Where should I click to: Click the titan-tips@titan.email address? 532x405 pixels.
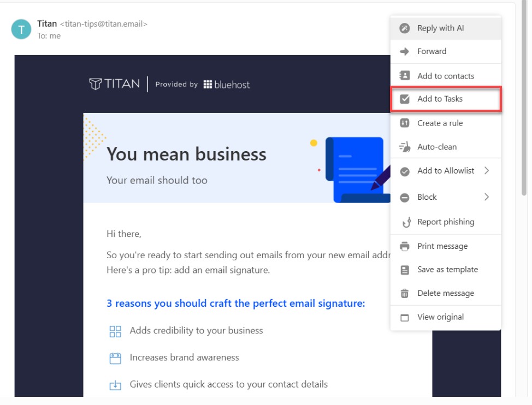coord(104,24)
